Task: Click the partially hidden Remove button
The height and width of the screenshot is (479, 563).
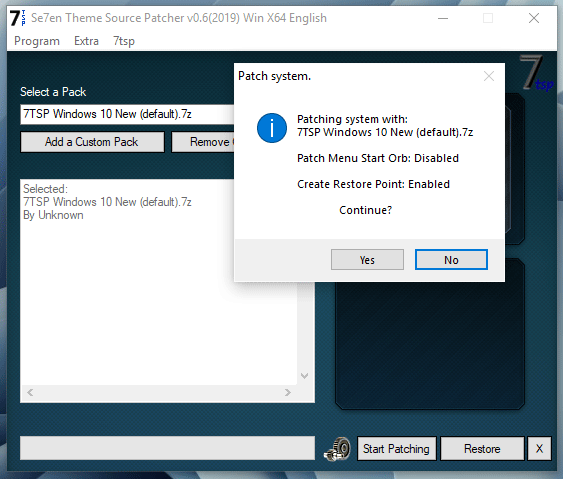Action: click(203, 142)
